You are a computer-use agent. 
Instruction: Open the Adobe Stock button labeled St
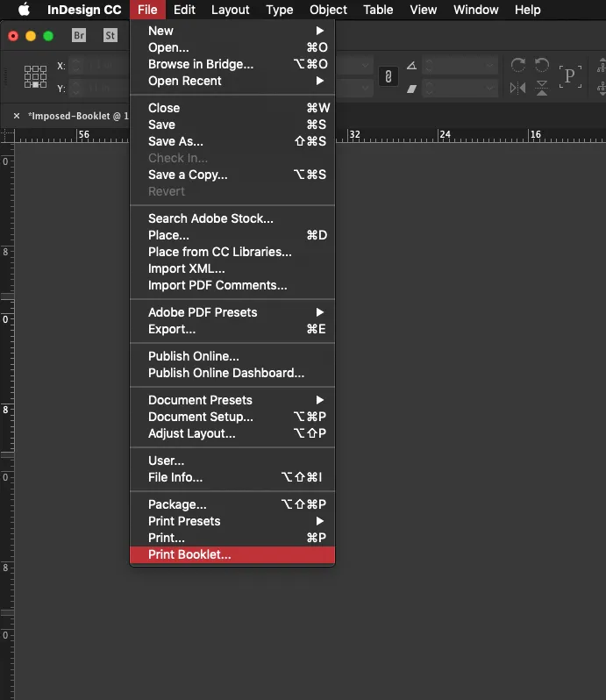[x=111, y=35]
